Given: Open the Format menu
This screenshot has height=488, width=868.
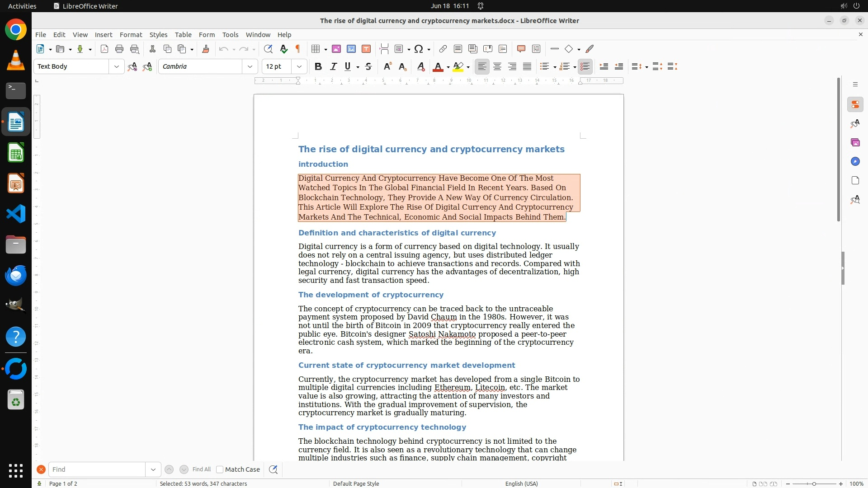Looking at the screenshot, I should [x=131, y=35].
